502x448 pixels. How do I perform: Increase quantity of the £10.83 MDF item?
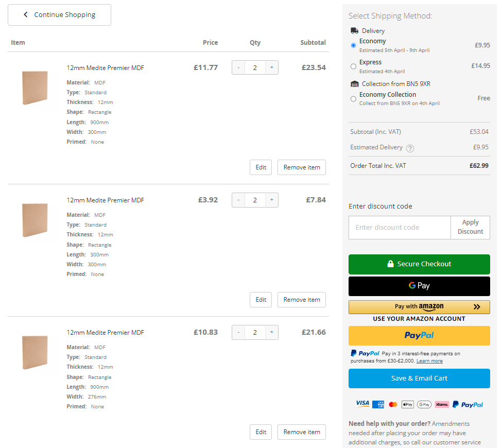(271, 332)
